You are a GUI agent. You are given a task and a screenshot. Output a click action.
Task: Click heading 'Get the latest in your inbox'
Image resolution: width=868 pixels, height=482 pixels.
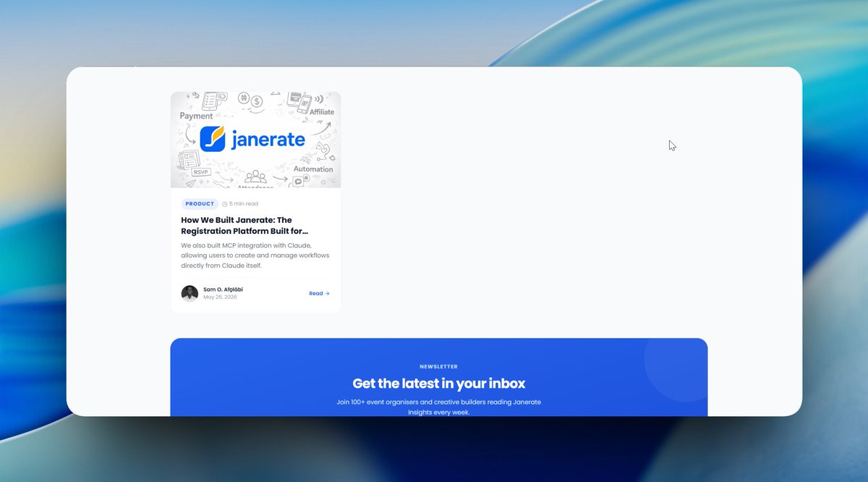coord(439,384)
